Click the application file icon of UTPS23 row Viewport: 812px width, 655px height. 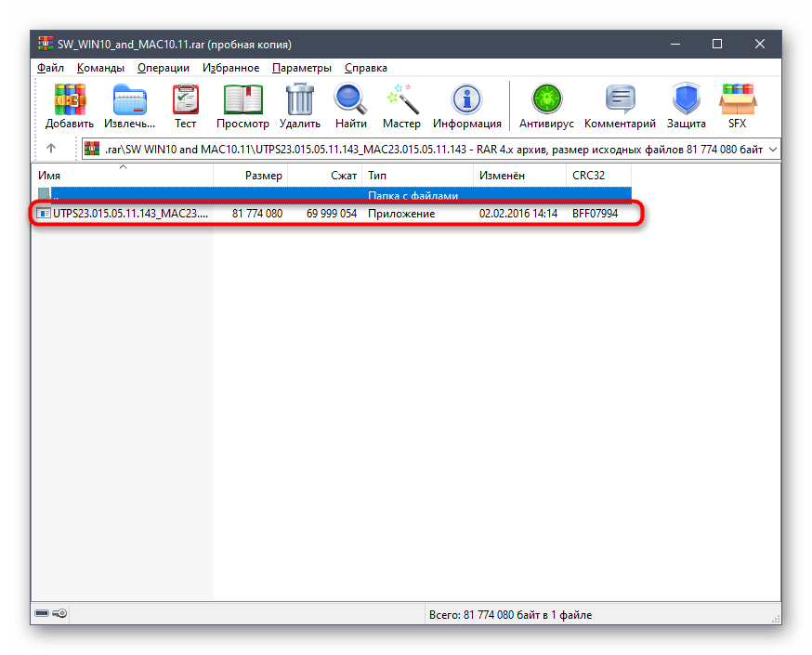point(44,214)
